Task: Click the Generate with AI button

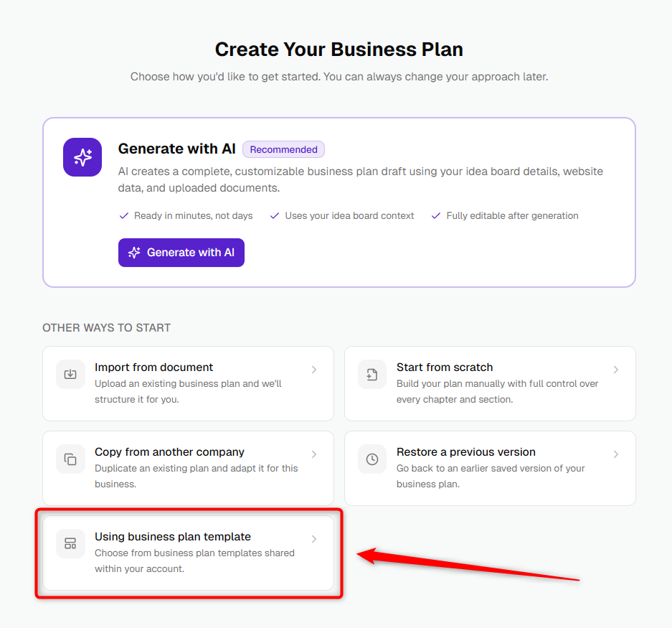Action: coord(181,253)
